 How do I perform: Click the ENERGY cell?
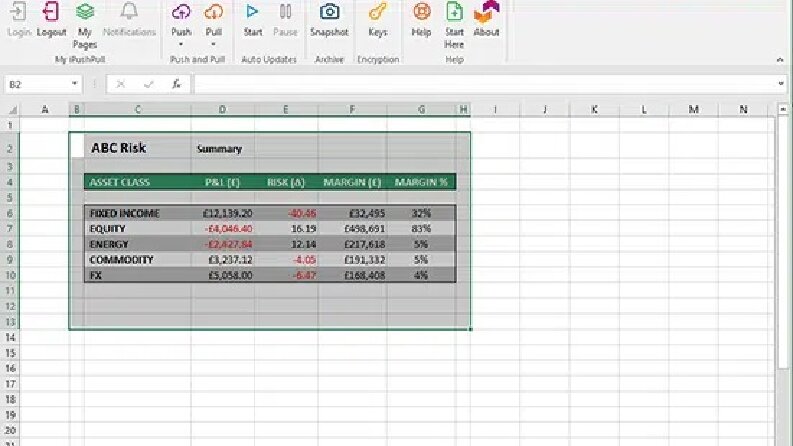click(138, 244)
